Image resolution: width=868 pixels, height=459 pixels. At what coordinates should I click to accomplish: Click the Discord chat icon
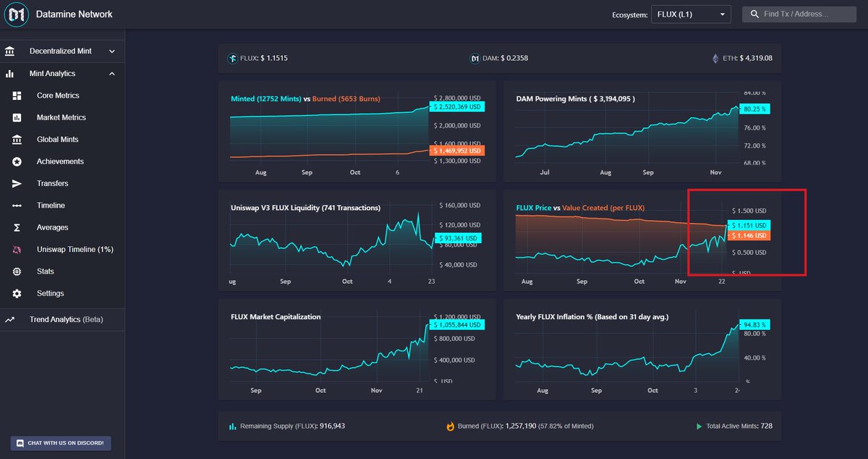[20, 442]
